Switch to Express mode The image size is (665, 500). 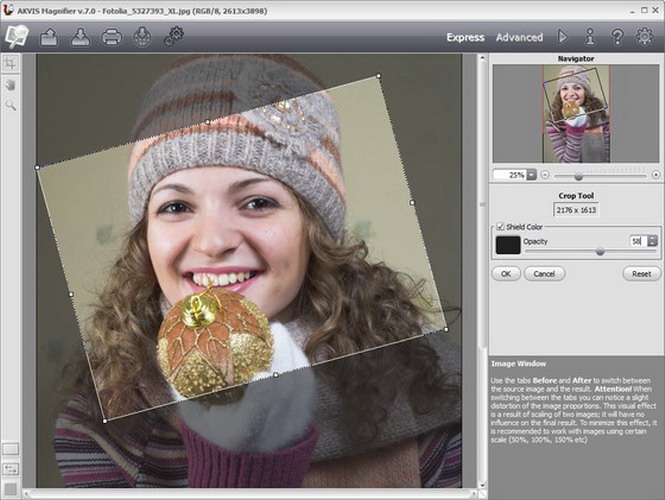[465, 37]
